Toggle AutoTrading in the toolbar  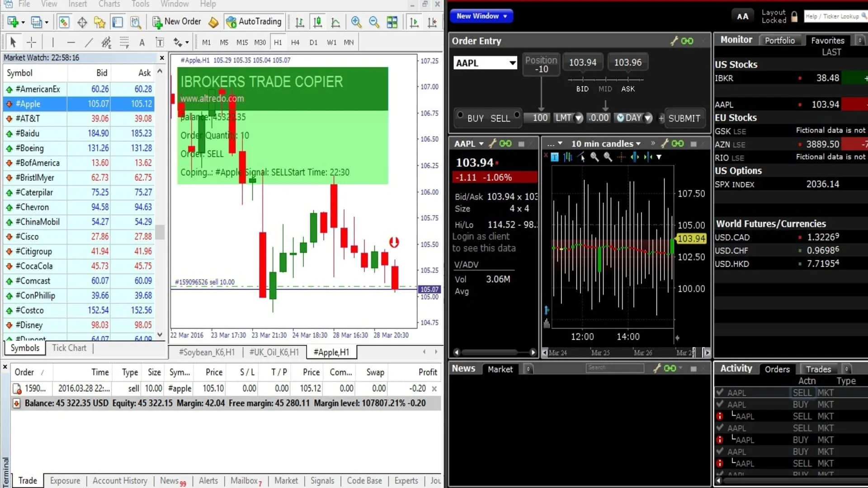pos(254,22)
